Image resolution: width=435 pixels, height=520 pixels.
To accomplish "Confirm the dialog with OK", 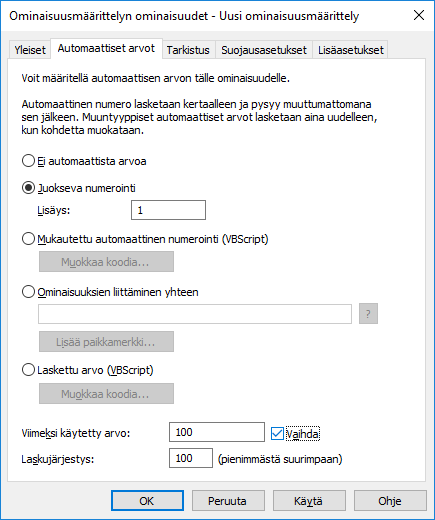I will coord(147,501).
